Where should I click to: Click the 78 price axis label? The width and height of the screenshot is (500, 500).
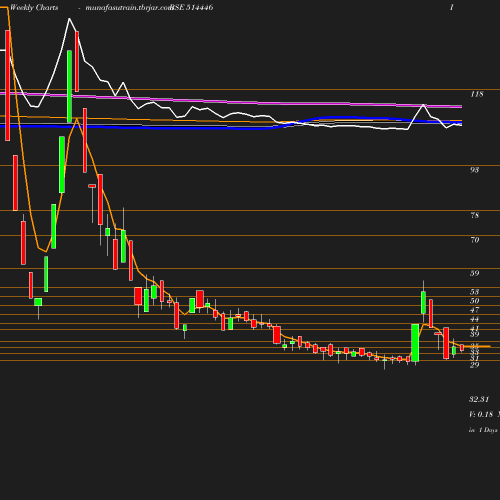click(474, 215)
